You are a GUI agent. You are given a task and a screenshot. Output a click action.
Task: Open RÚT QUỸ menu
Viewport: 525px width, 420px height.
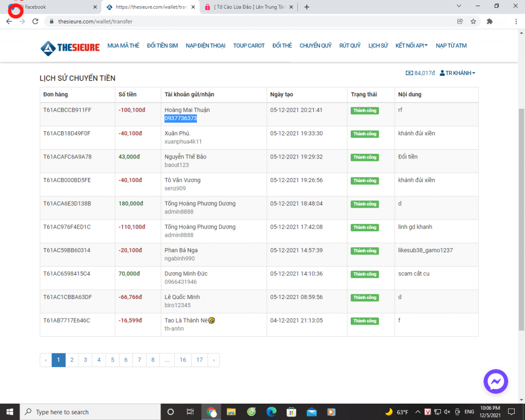350,46
